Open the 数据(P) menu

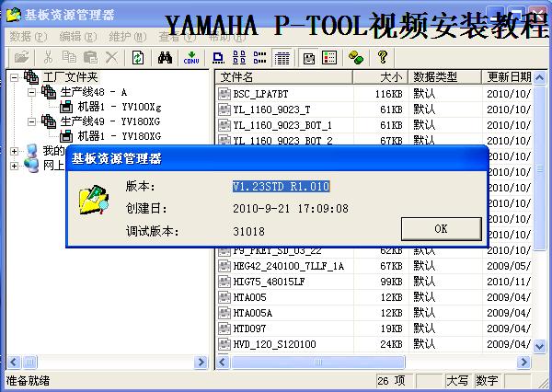point(28,37)
